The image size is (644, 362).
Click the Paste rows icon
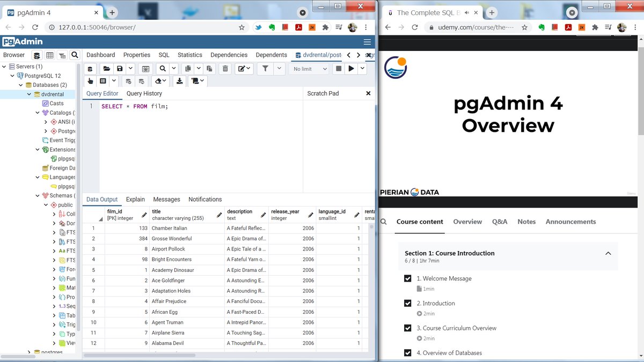pyautogui.click(x=209, y=69)
